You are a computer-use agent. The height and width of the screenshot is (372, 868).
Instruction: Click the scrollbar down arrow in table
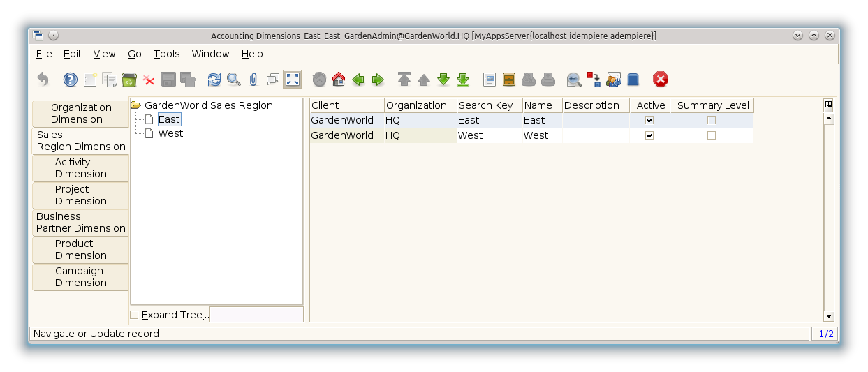click(829, 316)
